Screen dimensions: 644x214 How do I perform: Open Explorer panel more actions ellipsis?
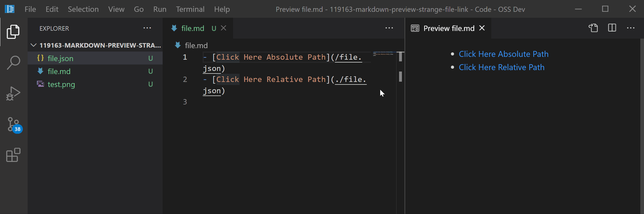(147, 28)
